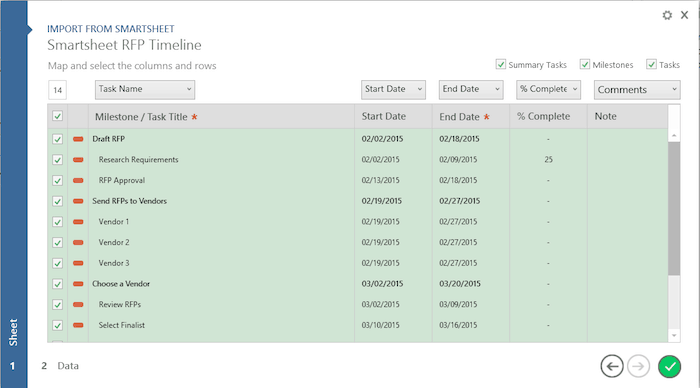The image size is (700, 388).
Task: Uncheck the Choose a Vendor row checkbox
Action: (58, 284)
